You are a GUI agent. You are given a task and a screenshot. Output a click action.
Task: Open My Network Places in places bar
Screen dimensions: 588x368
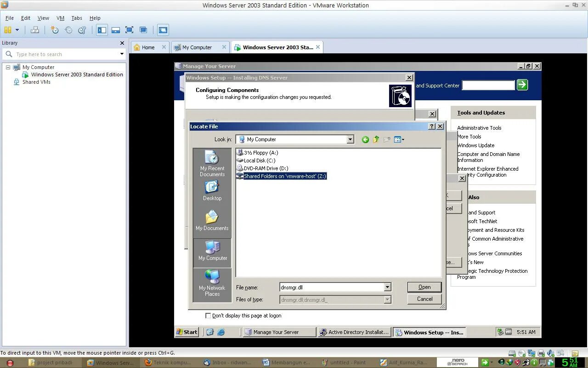tap(212, 283)
